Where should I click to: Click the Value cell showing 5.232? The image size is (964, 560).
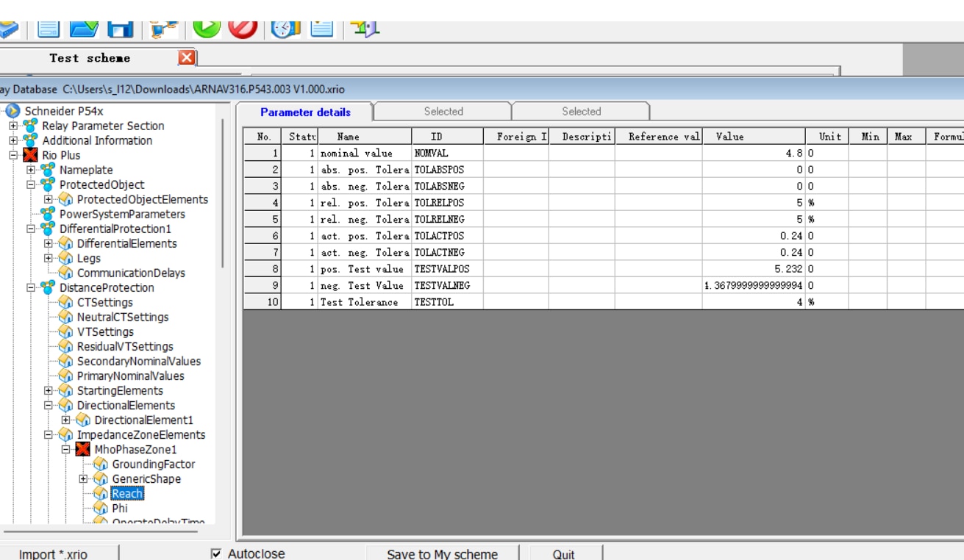(x=754, y=269)
